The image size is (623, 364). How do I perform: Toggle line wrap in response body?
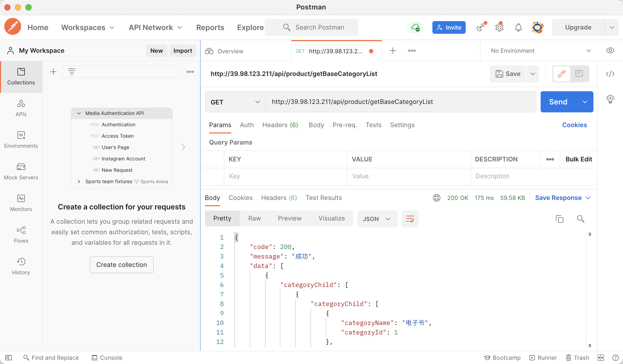tap(410, 219)
